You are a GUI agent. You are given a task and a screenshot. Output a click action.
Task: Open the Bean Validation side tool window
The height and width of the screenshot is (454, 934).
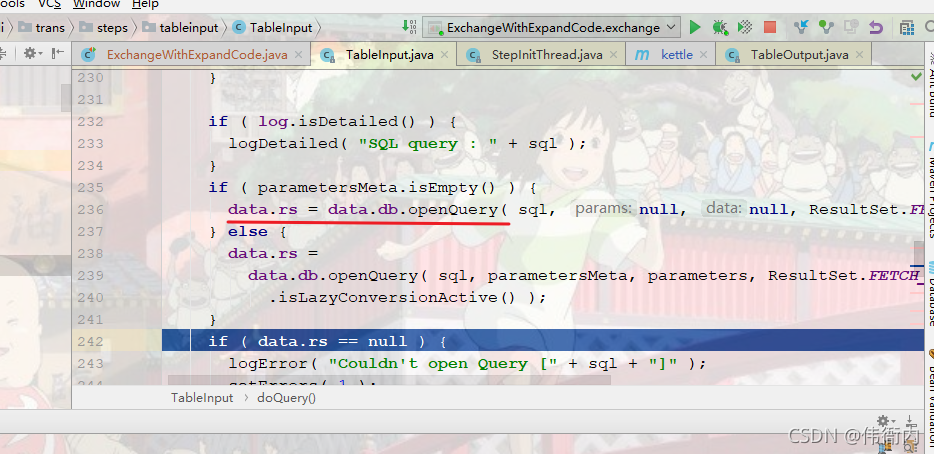(929, 399)
